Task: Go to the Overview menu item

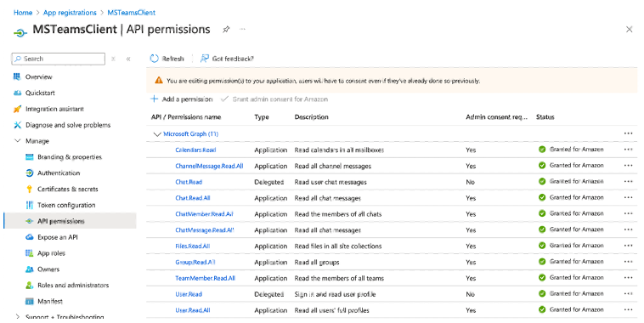Action: (38, 76)
